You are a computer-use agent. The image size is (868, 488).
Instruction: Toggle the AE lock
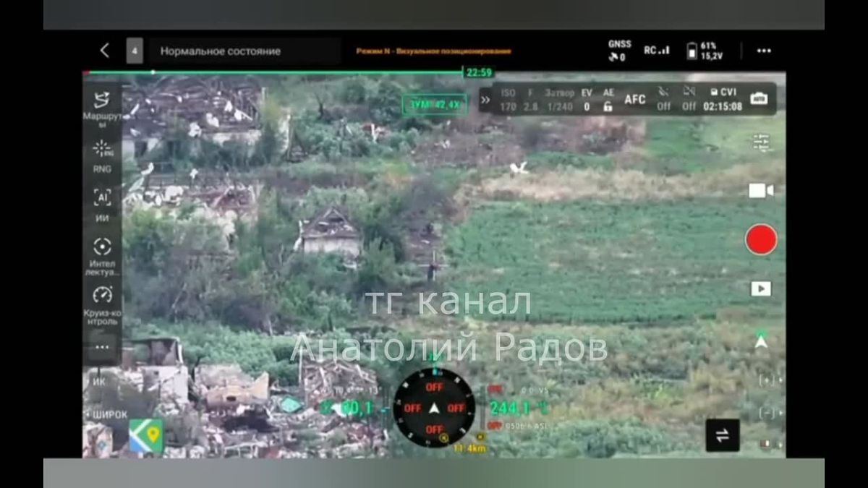pyautogui.click(x=608, y=100)
